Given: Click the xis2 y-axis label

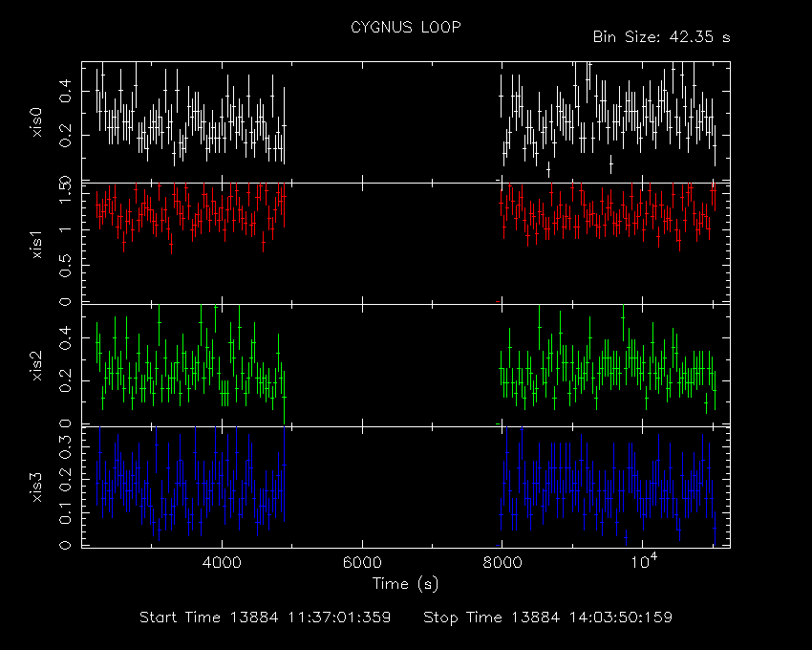Looking at the screenshot, I should point(36,366).
